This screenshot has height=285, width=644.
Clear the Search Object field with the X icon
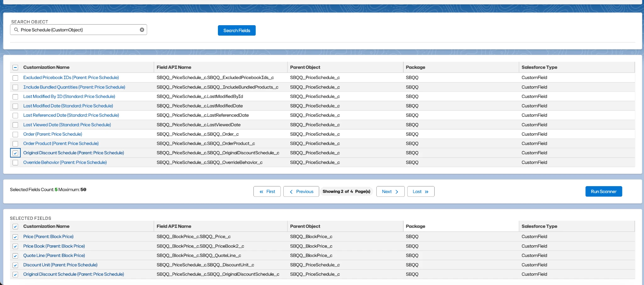click(x=142, y=30)
